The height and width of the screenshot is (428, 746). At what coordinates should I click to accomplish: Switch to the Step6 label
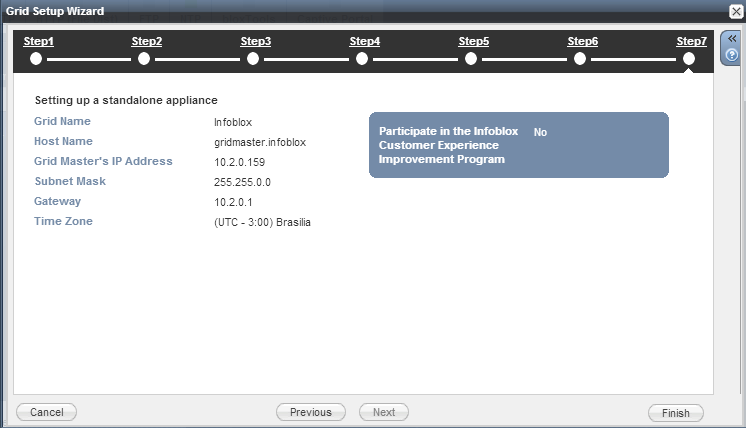coord(582,41)
